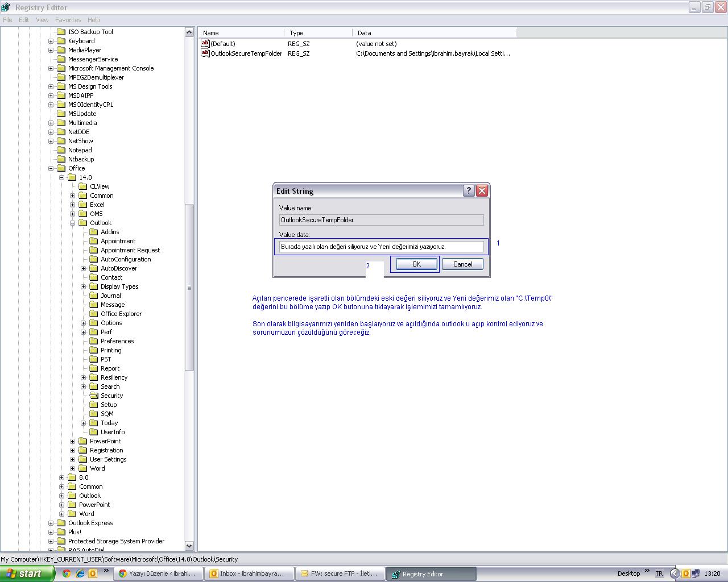
Task: Select the User Settings key
Action: tap(108, 459)
